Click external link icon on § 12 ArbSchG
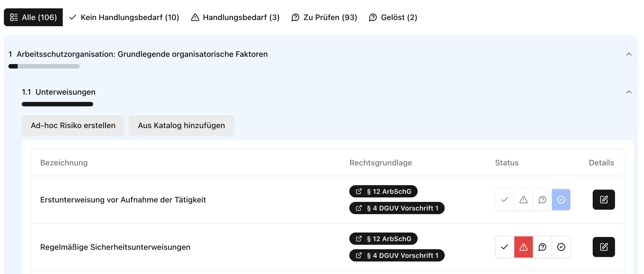The height and width of the screenshot is (274, 644). [x=359, y=191]
